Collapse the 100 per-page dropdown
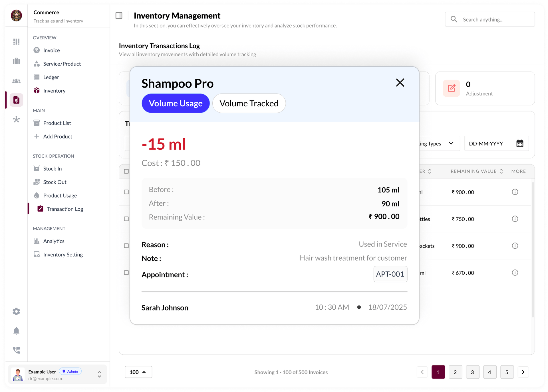548x392 pixels. (x=138, y=372)
